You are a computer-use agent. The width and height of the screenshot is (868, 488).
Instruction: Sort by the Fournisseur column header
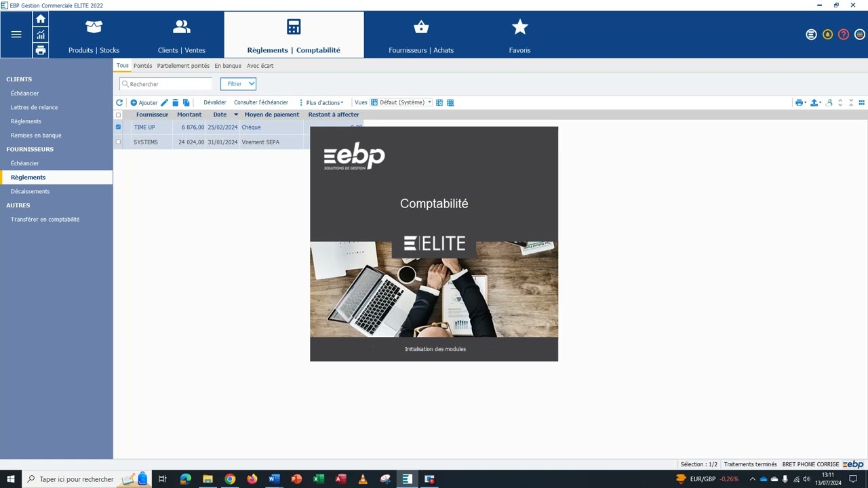pyautogui.click(x=152, y=115)
